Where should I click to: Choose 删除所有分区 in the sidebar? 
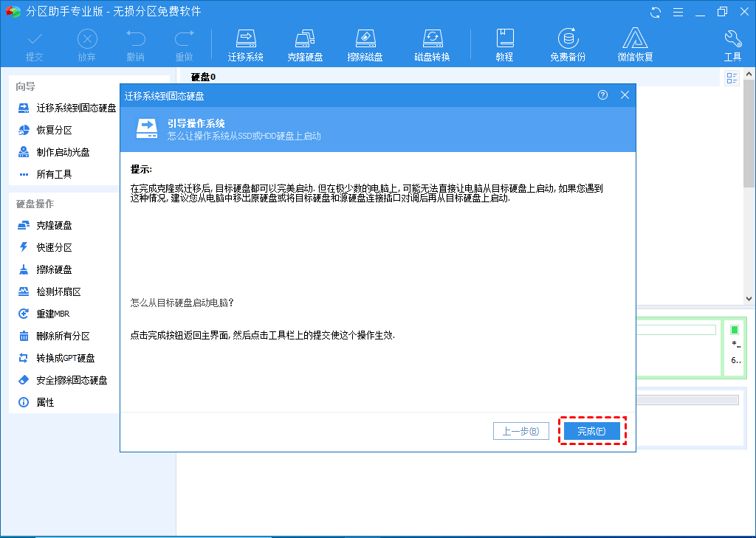(53, 336)
